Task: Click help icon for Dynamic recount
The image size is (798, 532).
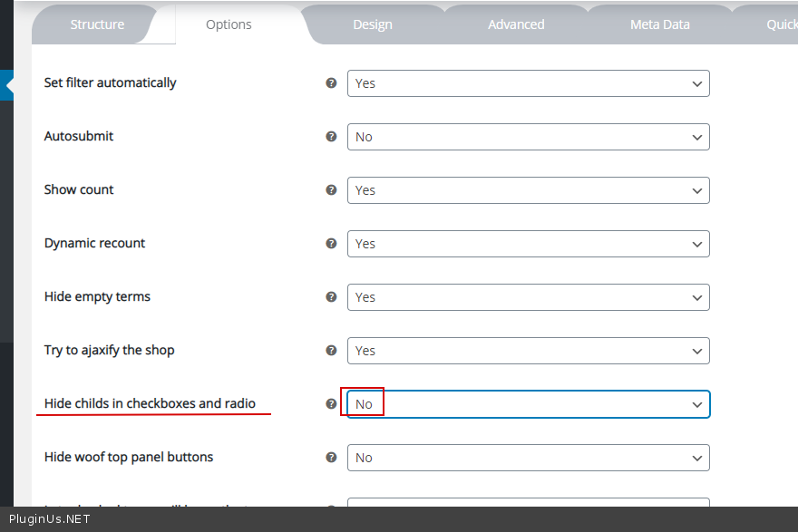Action: (331, 243)
